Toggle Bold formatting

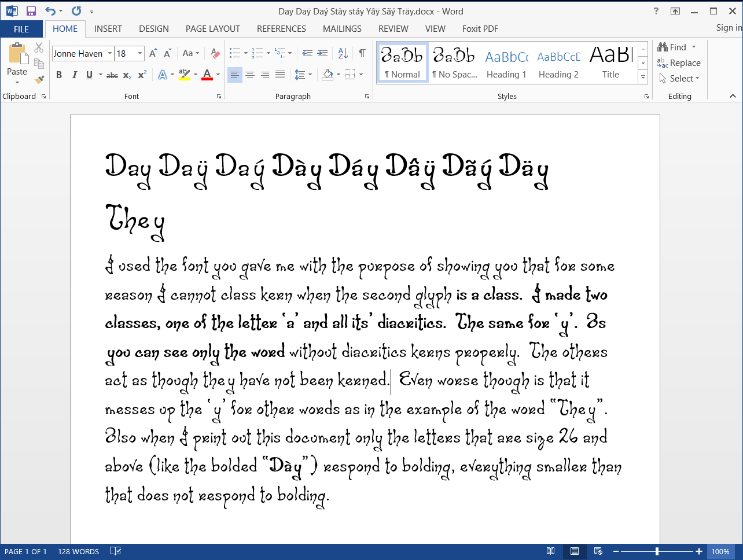[59, 75]
